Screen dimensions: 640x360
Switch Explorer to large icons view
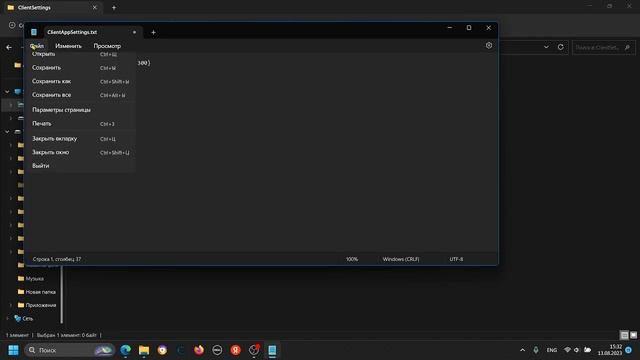tap(633, 335)
